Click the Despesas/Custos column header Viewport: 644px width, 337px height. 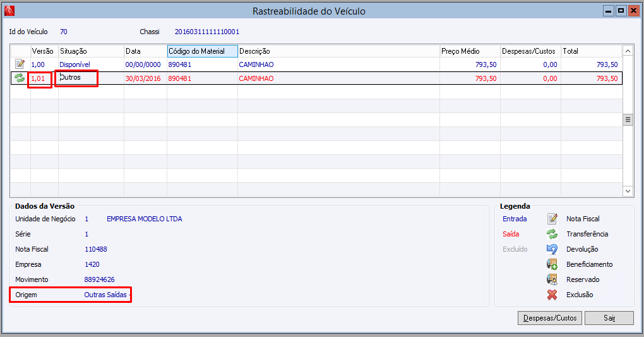pos(530,51)
